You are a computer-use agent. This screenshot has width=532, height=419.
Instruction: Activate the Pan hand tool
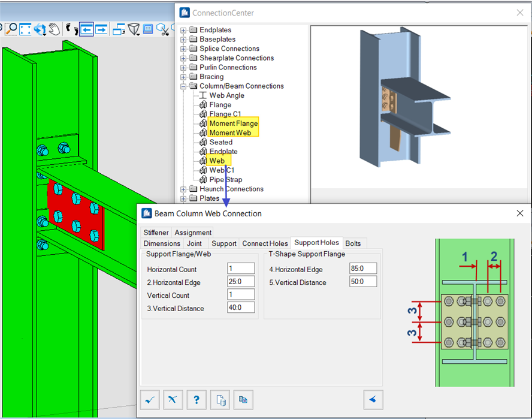coord(55,29)
